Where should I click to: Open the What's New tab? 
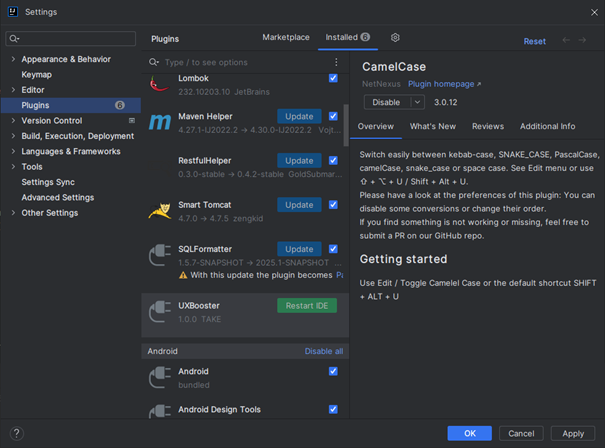pyautogui.click(x=433, y=127)
